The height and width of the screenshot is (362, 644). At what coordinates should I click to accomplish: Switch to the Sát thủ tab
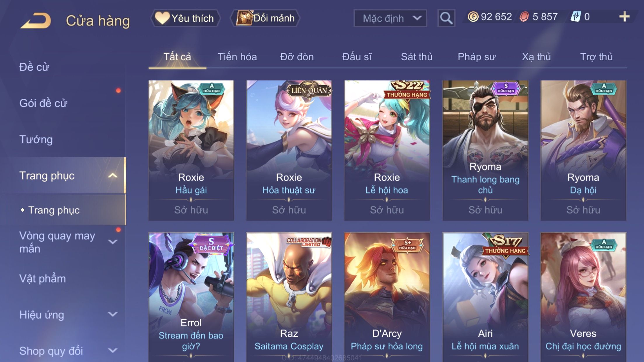tap(416, 57)
